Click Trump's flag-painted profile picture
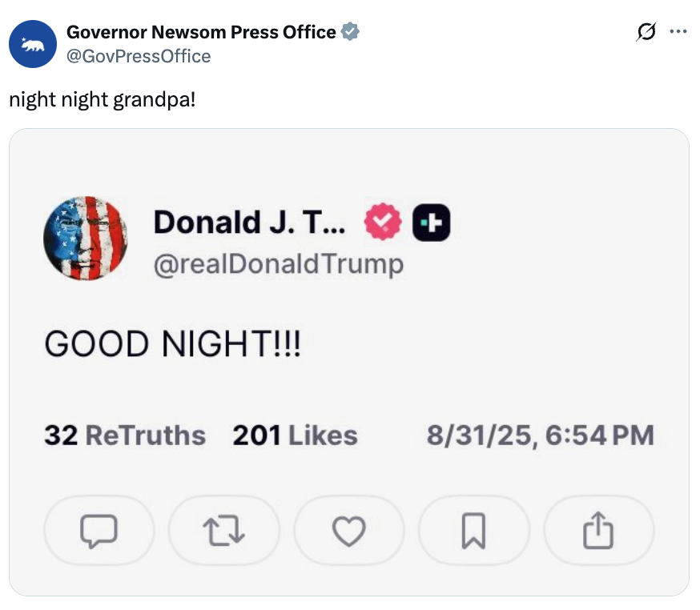700x610 pixels. 85,239
